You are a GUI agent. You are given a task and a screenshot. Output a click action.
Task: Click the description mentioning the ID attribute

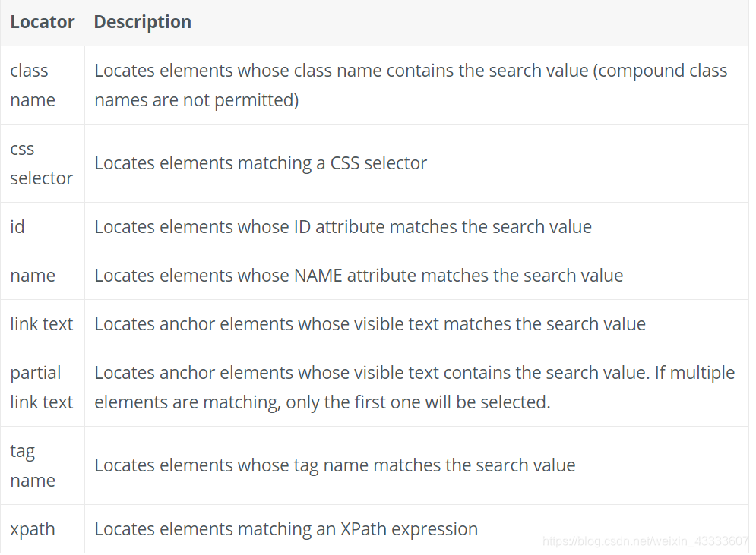click(x=343, y=226)
